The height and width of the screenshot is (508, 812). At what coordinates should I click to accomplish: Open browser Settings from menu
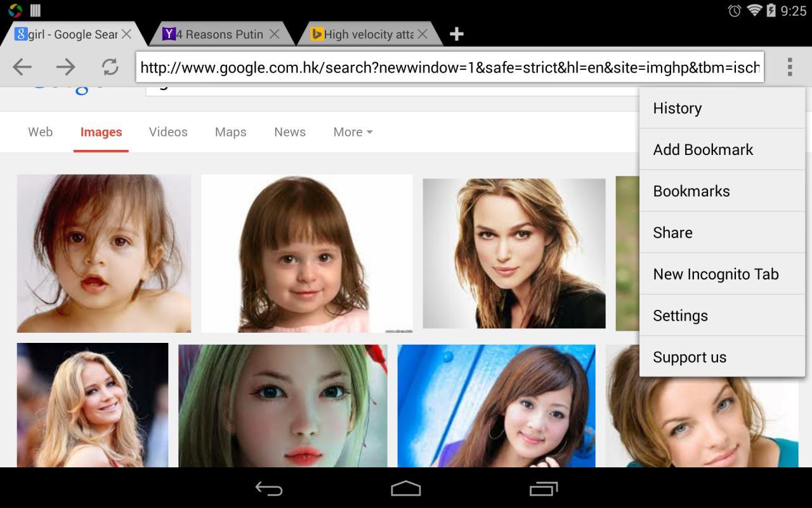(722, 316)
